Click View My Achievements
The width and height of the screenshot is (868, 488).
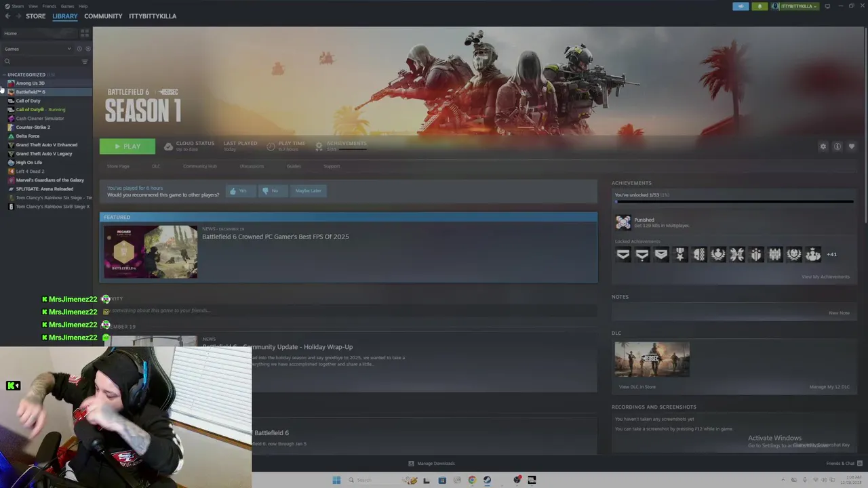(825, 277)
